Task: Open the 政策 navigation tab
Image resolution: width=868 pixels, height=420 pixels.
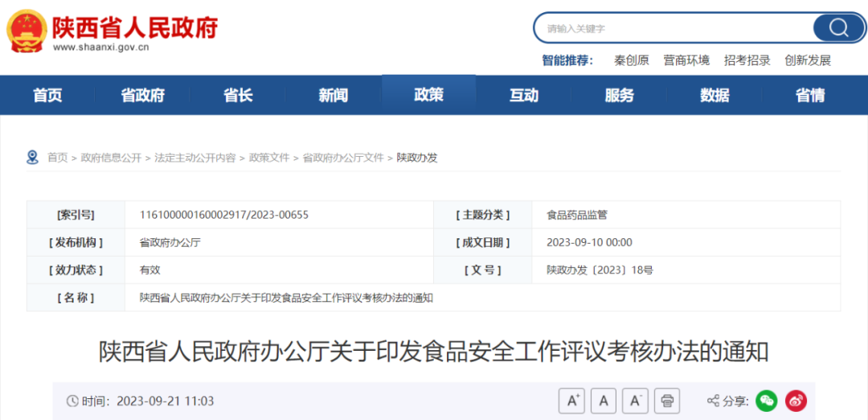Action: click(x=428, y=95)
